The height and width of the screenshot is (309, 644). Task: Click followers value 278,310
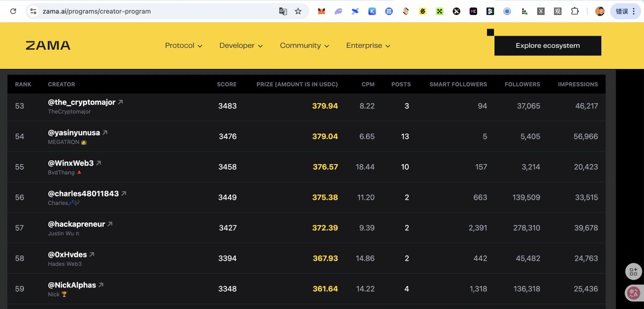pos(527,228)
